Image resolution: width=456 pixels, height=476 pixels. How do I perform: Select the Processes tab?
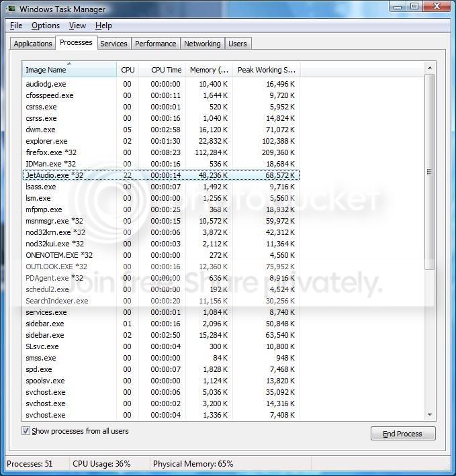point(76,42)
